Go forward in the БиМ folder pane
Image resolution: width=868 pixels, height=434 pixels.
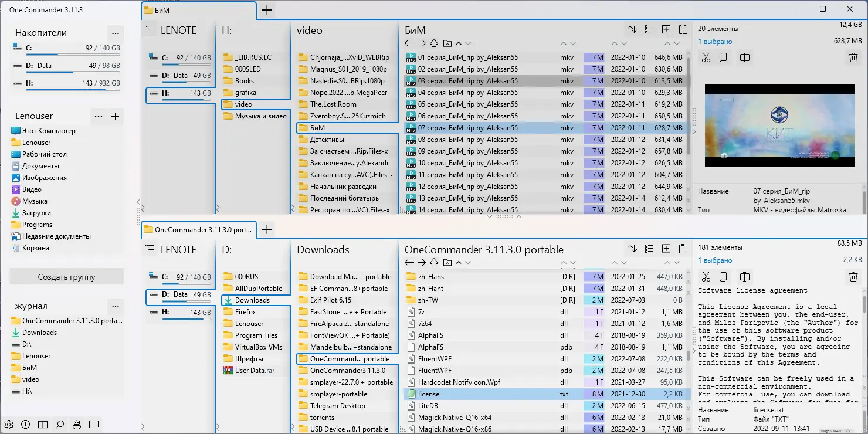pyautogui.click(x=421, y=43)
